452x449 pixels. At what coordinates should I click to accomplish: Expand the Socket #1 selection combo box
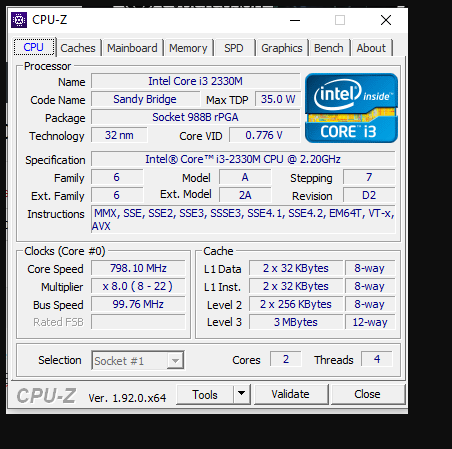pos(138,360)
